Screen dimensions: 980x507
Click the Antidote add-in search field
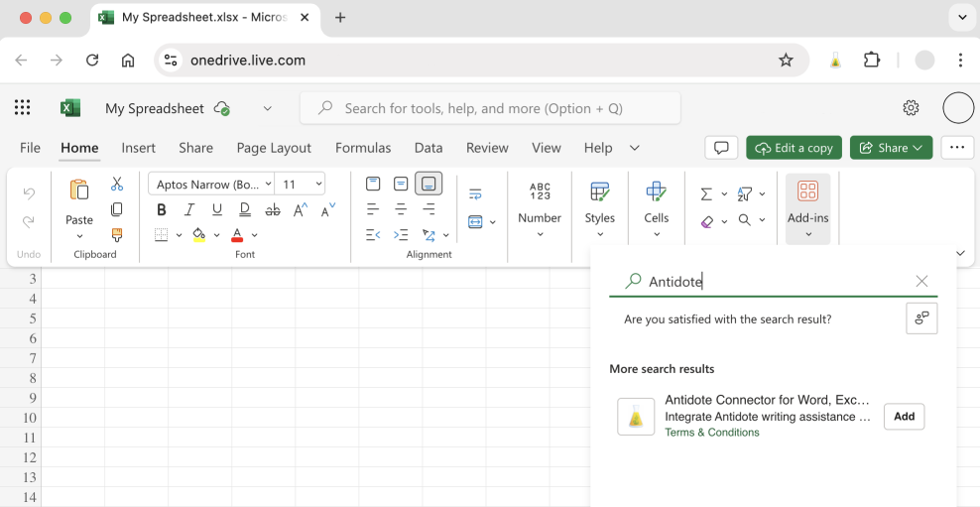coord(774,282)
